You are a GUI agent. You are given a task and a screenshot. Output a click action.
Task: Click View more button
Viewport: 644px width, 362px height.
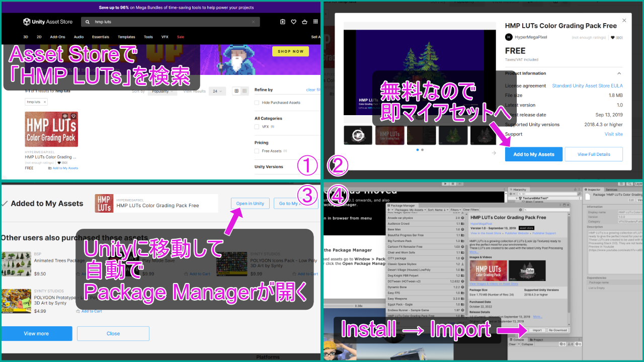coord(36,333)
